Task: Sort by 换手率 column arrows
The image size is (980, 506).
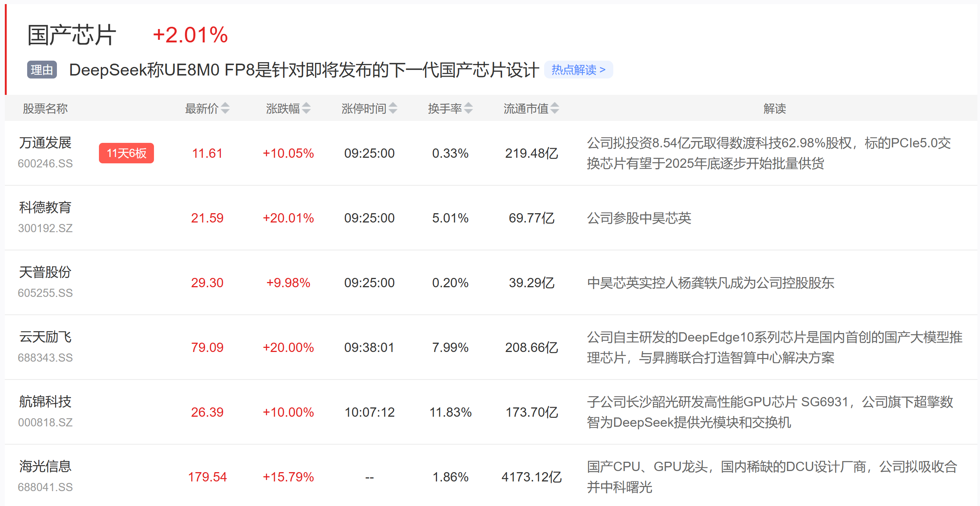Action: [x=469, y=108]
